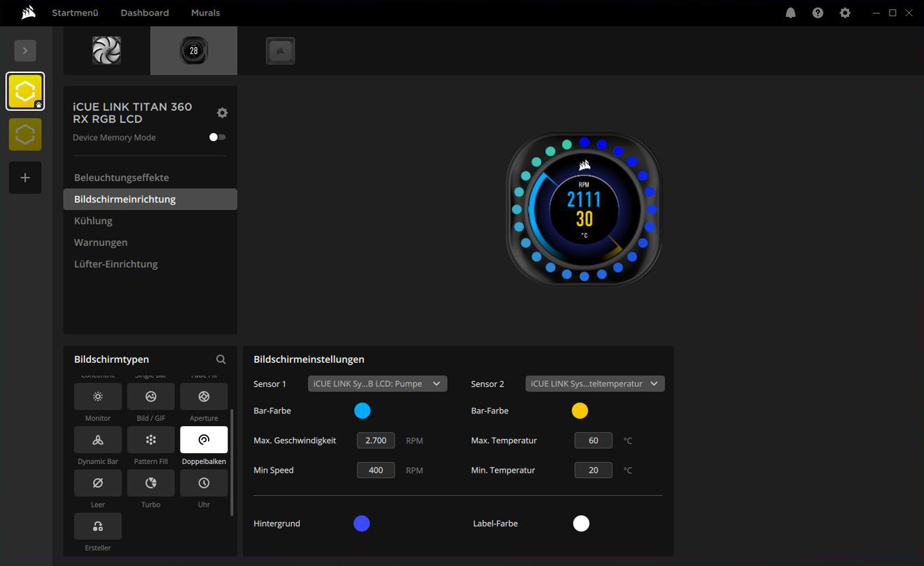
Task: Open the Murals menu item
Action: [205, 13]
